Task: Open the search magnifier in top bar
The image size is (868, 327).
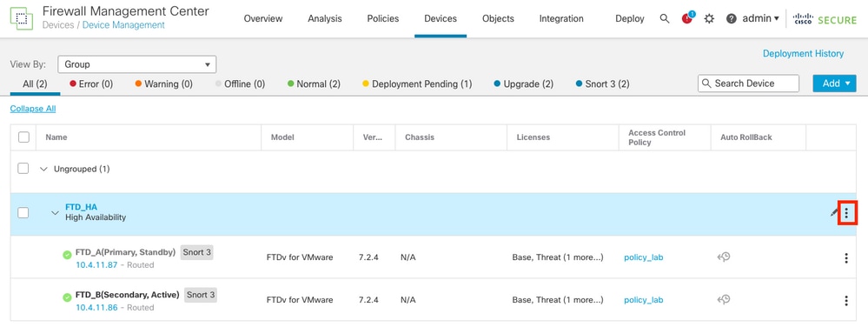Action: click(665, 19)
